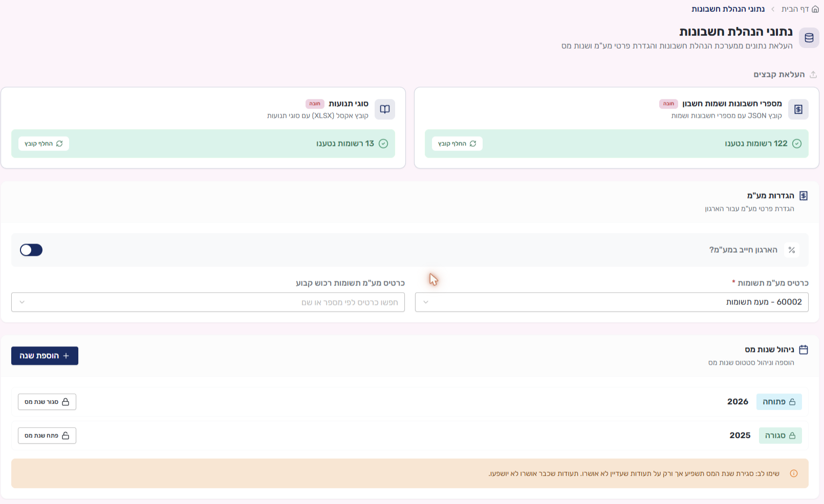Click the 13 רשומות נטענו status text

(x=345, y=144)
